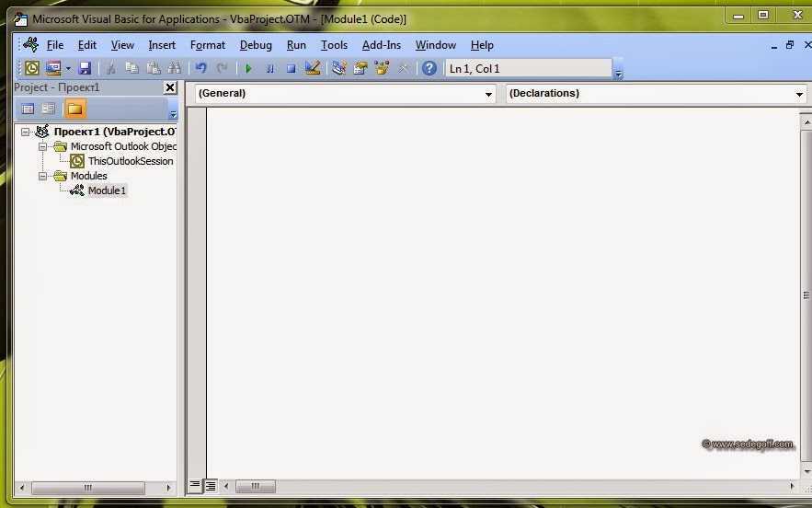Open the Debug menu
This screenshot has height=508, width=812.
(256, 45)
